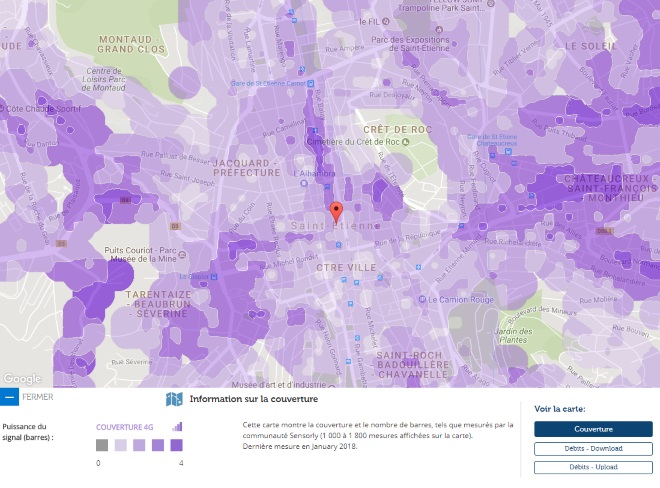Screen dimensions: 660x488
Task: Click the Saint-Étienne city name label
Action: (336, 226)
